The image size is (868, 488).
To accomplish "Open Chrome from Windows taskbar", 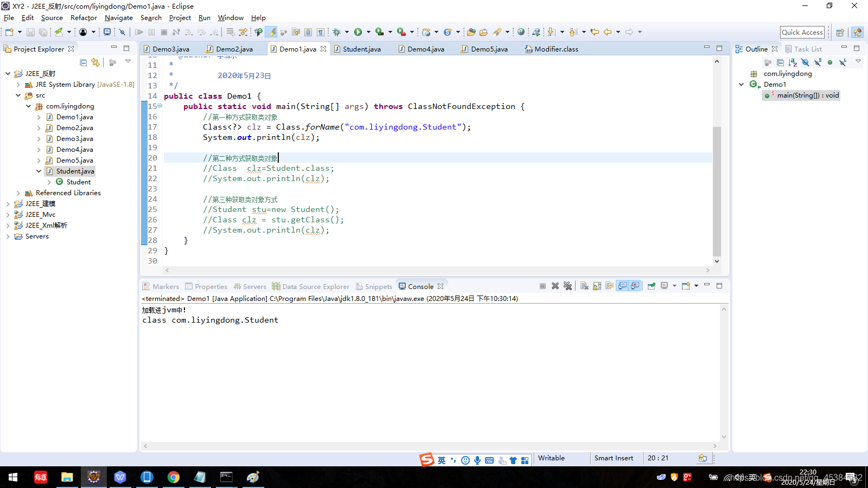I will 173,477.
